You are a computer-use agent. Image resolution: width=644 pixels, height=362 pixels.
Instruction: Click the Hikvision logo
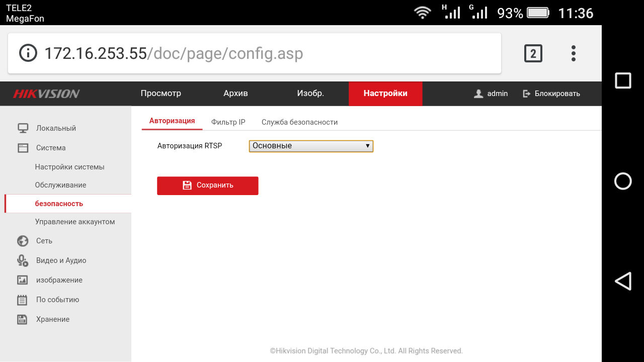click(46, 94)
